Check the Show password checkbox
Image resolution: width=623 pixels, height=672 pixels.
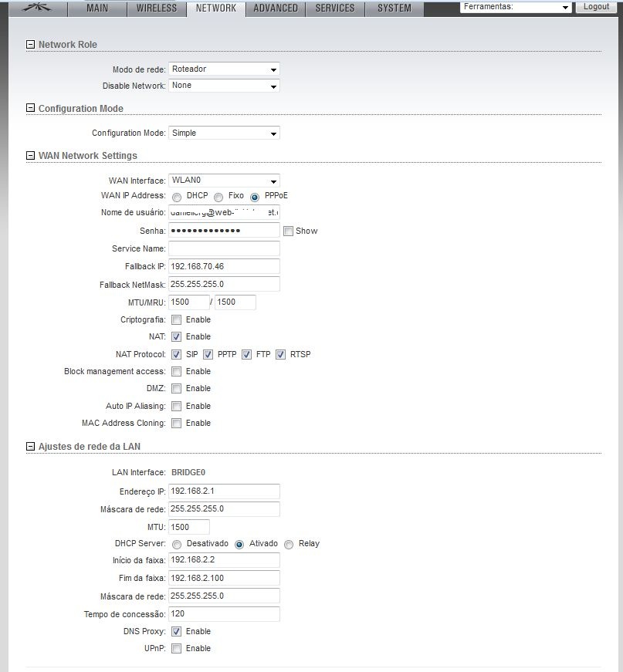289,231
